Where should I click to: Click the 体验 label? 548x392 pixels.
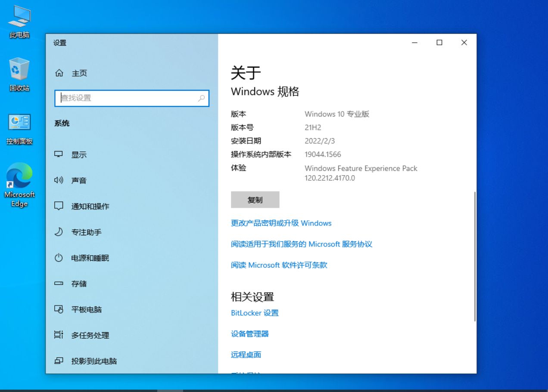point(239,168)
